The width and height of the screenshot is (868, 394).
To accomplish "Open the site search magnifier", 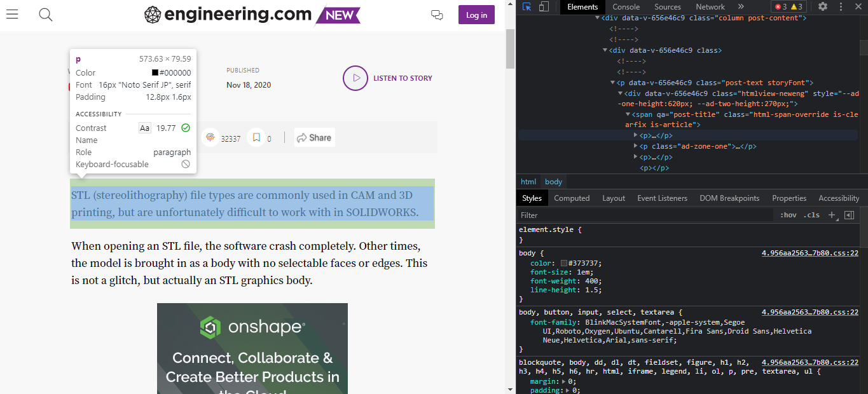I will (x=45, y=14).
